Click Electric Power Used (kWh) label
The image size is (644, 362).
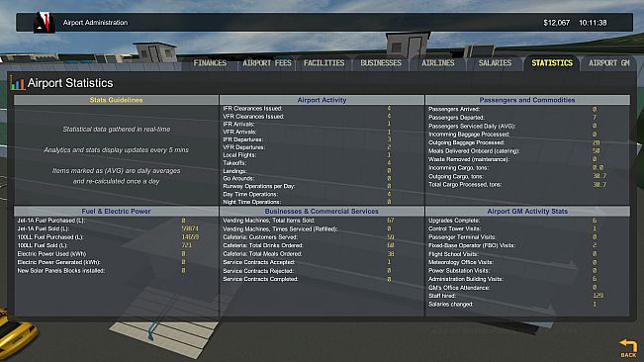pos(51,253)
